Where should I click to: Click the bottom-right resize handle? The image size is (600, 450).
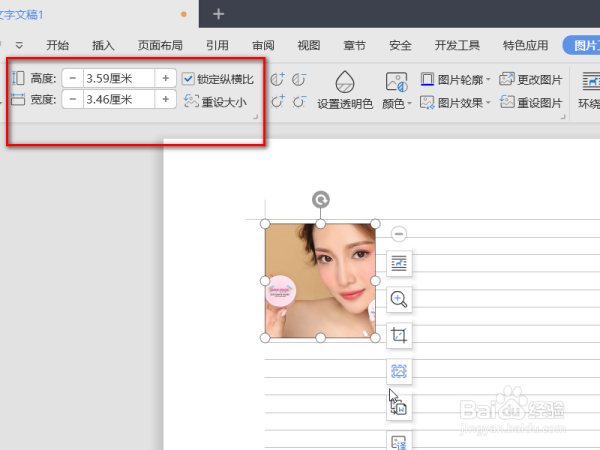[375, 338]
